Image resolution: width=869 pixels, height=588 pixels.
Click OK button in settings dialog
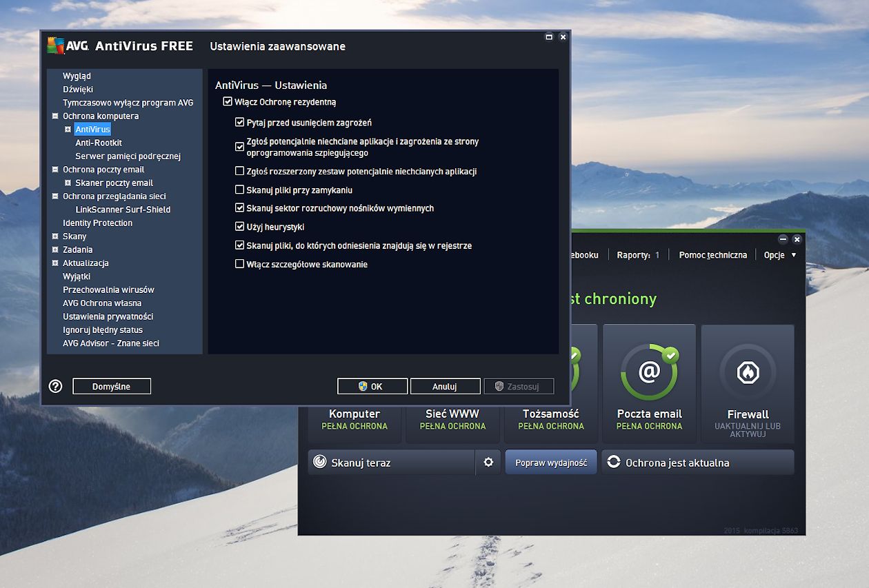point(372,386)
